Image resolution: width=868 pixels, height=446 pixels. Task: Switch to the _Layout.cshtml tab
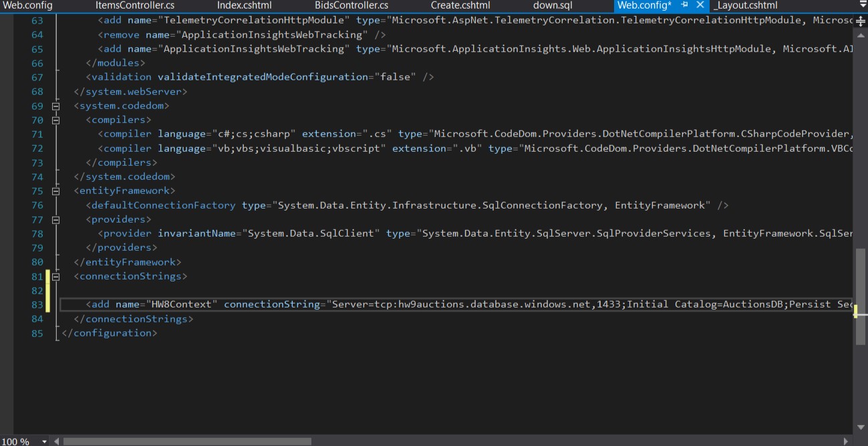(746, 5)
